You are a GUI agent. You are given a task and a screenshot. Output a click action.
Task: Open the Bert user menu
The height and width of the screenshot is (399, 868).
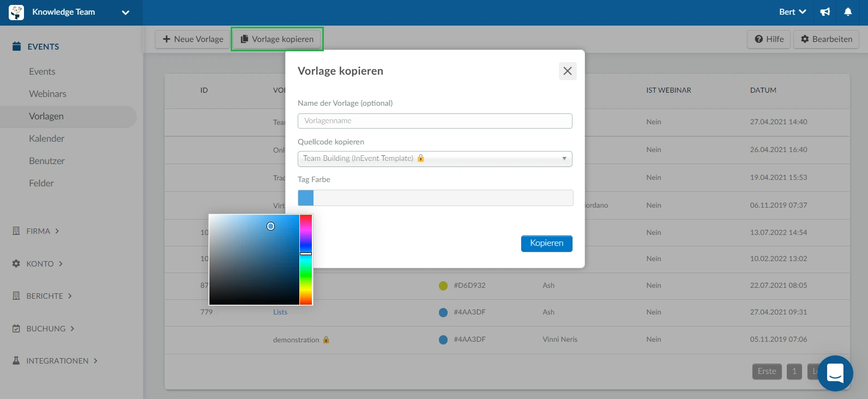(x=792, y=12)
